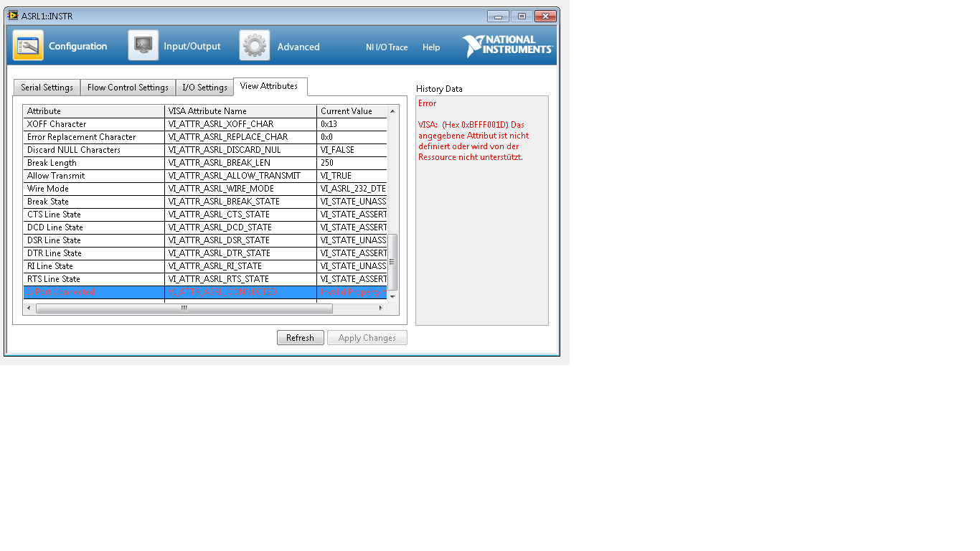The image size is (980, 551).
Task: Click VI_ATTR_ASRL_CTS_STATE cell
Action: (x=241, y=215)
